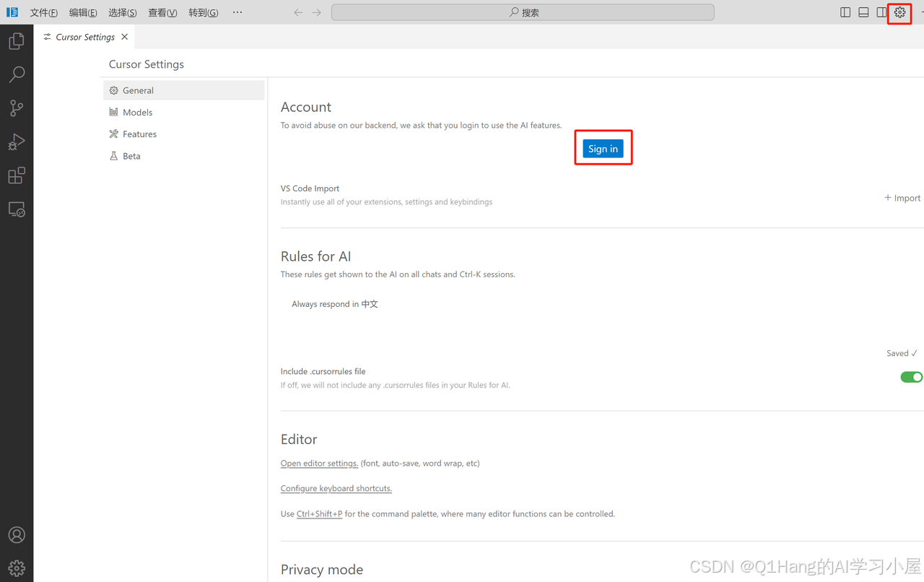
Task: Select General settings section
Action: (x=184, y=90)
